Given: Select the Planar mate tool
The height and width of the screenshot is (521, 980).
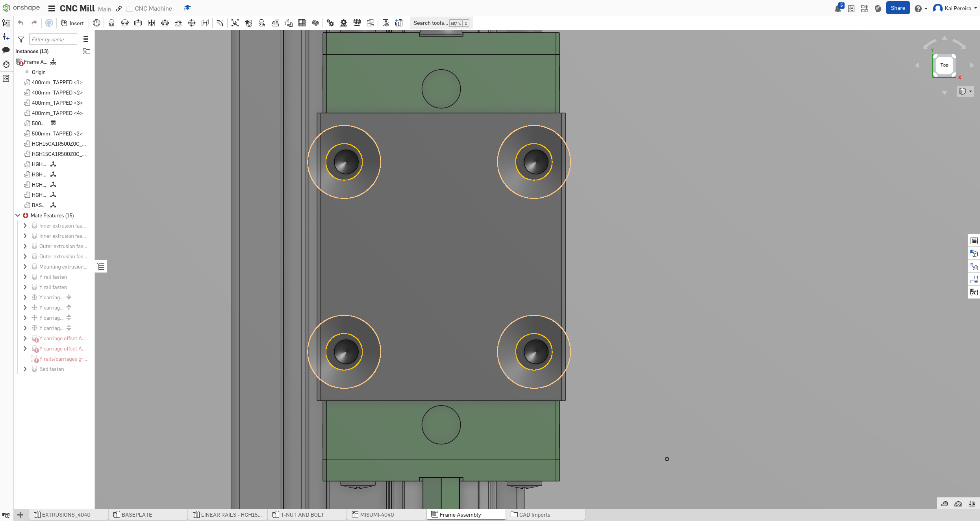Looking at the screenshot, I should click(x=152, y=23).
